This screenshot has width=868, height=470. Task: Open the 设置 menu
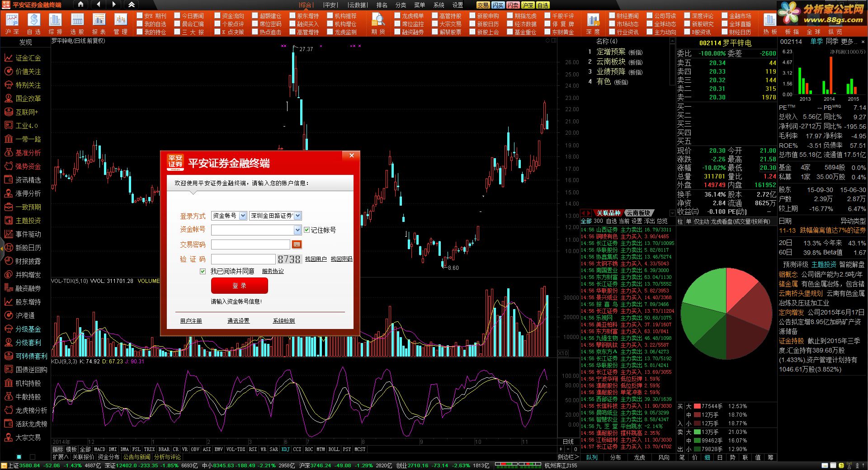click(458, 5)
